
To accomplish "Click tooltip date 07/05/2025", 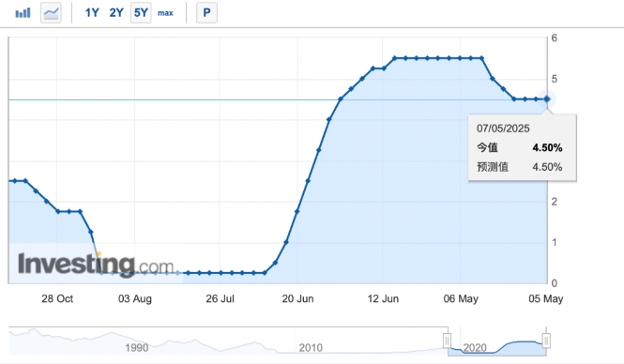I will 503,129.
